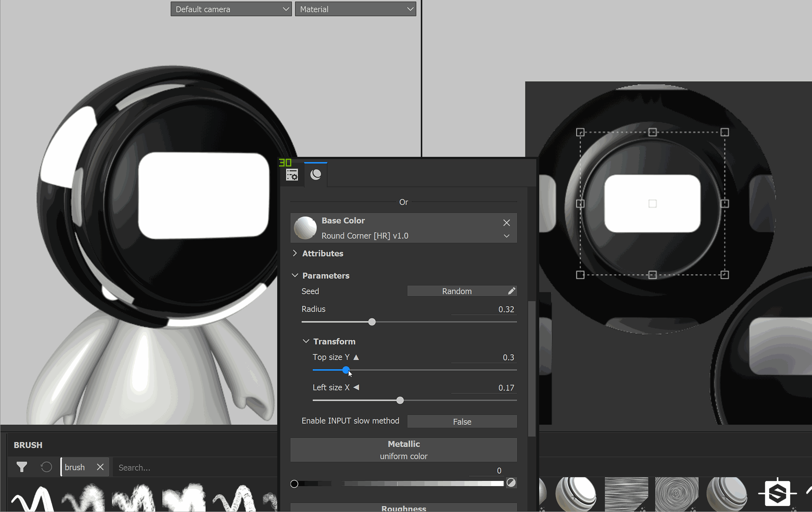Click the slashed circle icon by Metallic slider
Image resolution: width=812 pixels, height=512 pixels.
pos(511,483)
